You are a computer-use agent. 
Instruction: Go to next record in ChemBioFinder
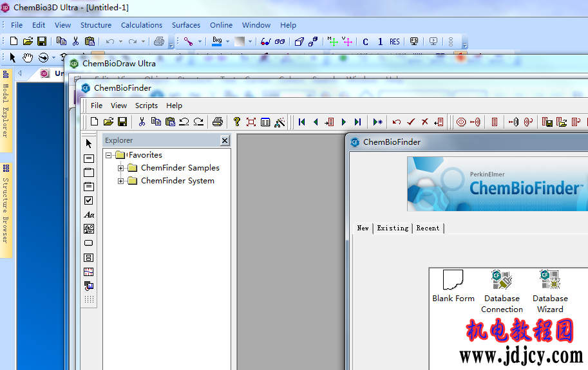coord(343,122)
